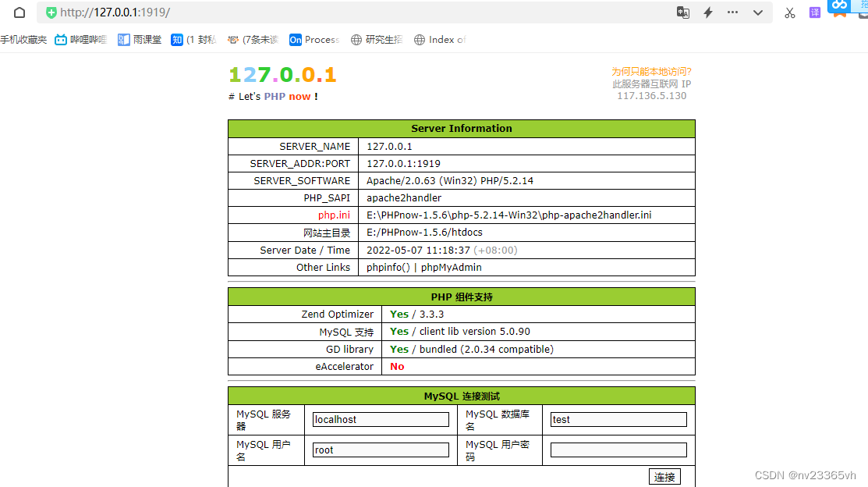Expand the chevron next to the toolbar icons
868x487 pixels.
pos(757,12)
